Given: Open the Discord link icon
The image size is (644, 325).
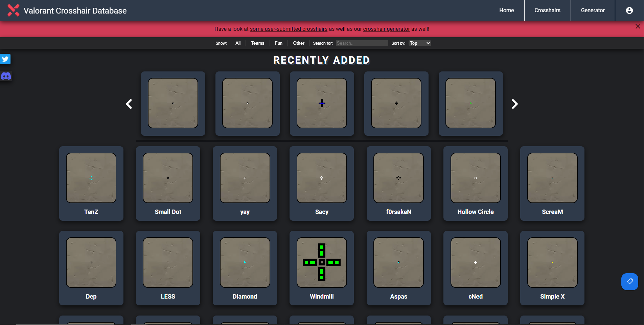Looking at the screenshot, I should [x=6, y=76].
